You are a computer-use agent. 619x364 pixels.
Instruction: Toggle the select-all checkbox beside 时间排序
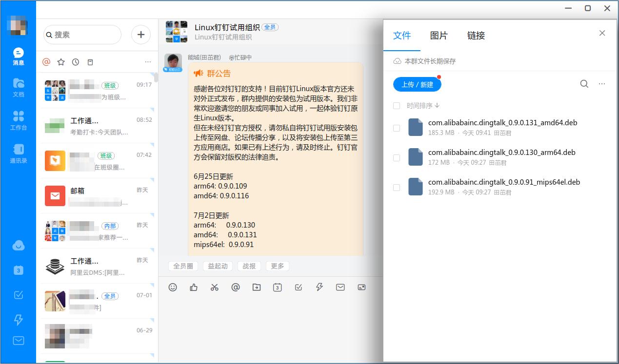(397, 106)
